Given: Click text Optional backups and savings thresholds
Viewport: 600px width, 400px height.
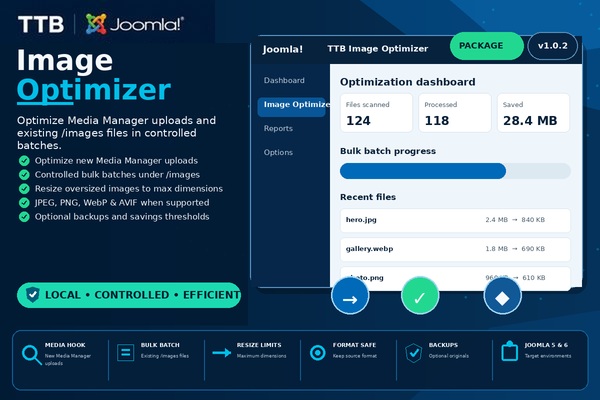Looking at the screenshot, I should 122,217.
